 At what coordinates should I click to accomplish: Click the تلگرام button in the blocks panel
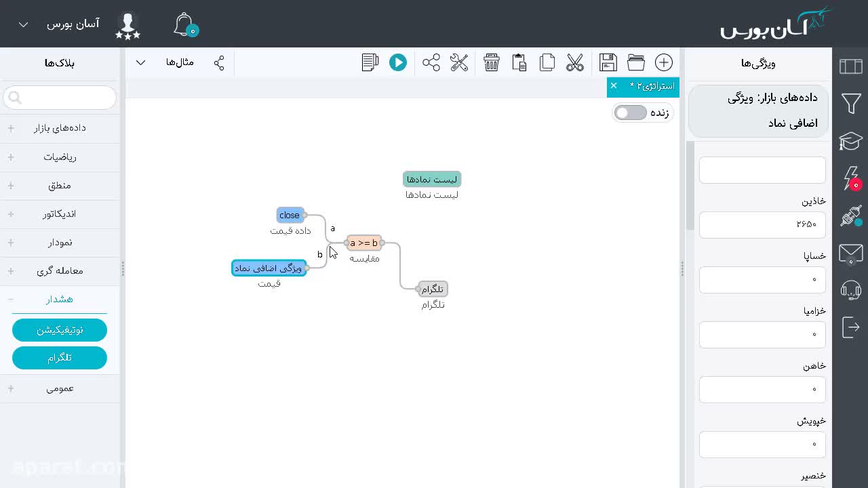pos(60,358)
